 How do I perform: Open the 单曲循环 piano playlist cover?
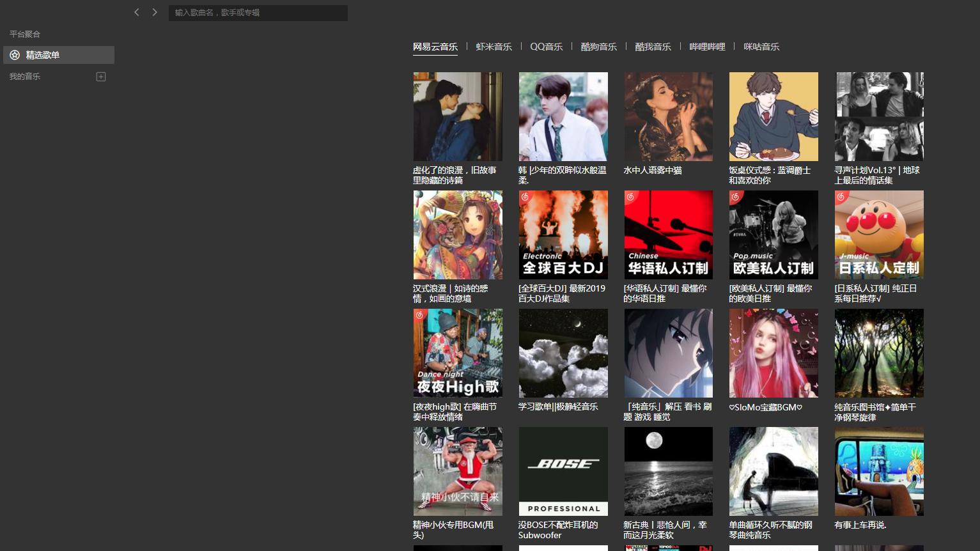point(774,471)
